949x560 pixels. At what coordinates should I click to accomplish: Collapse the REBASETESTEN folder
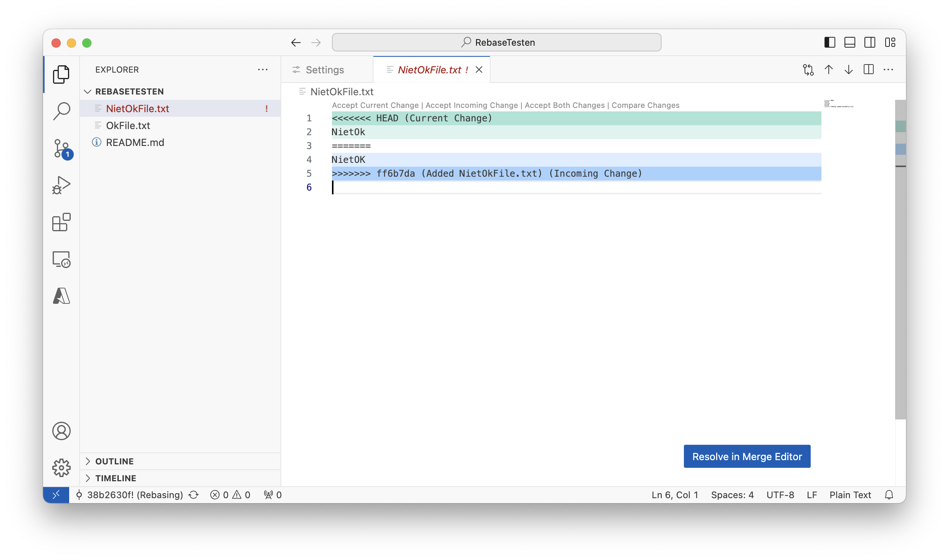click(x=88, y=91)
